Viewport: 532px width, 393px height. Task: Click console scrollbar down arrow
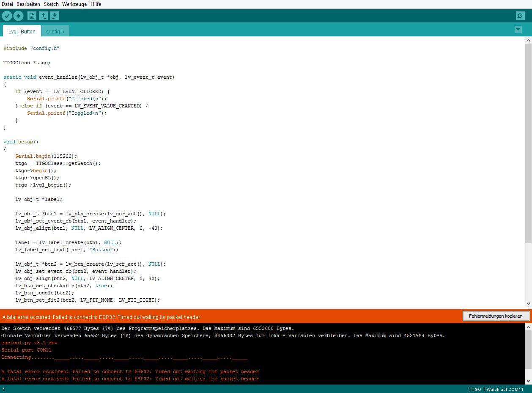pyautogui.click(x=528, y=380)
